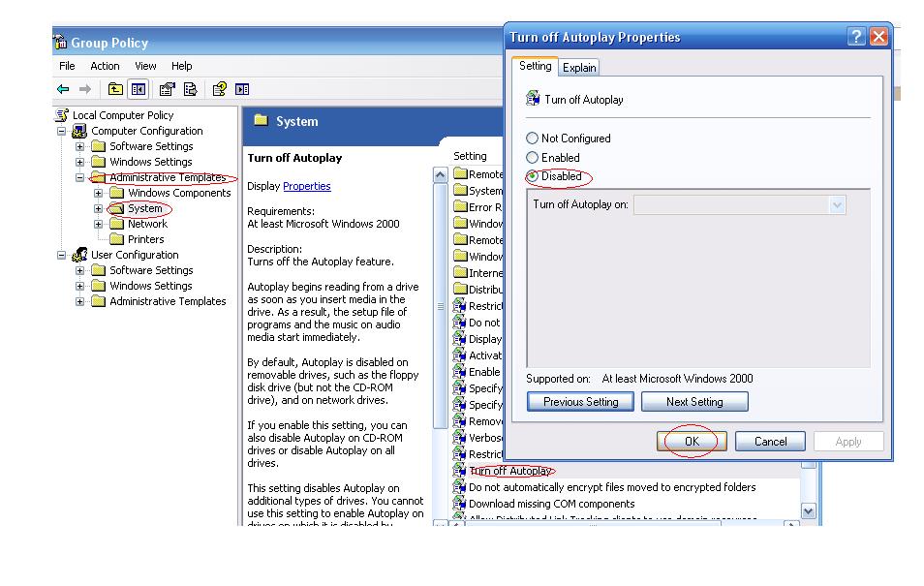This screenshot has height=586, width=924.
Task: Open the Display Properties link
Action: click(x=306, y=186)
